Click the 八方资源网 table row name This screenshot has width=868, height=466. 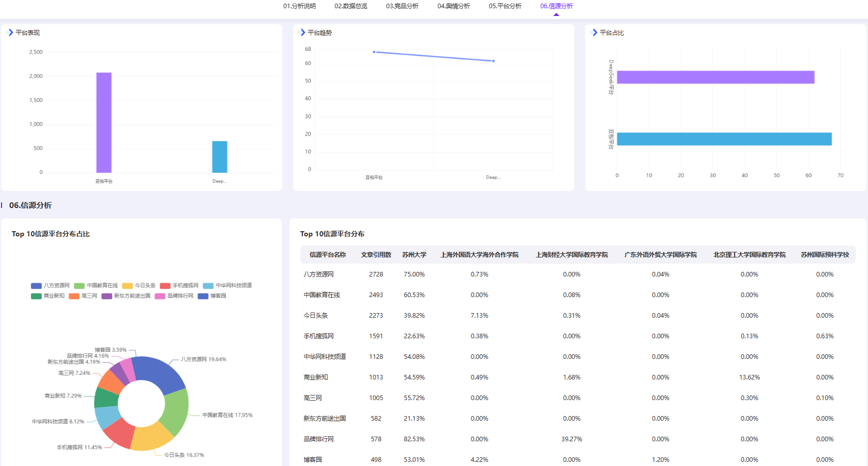[319, 274]
